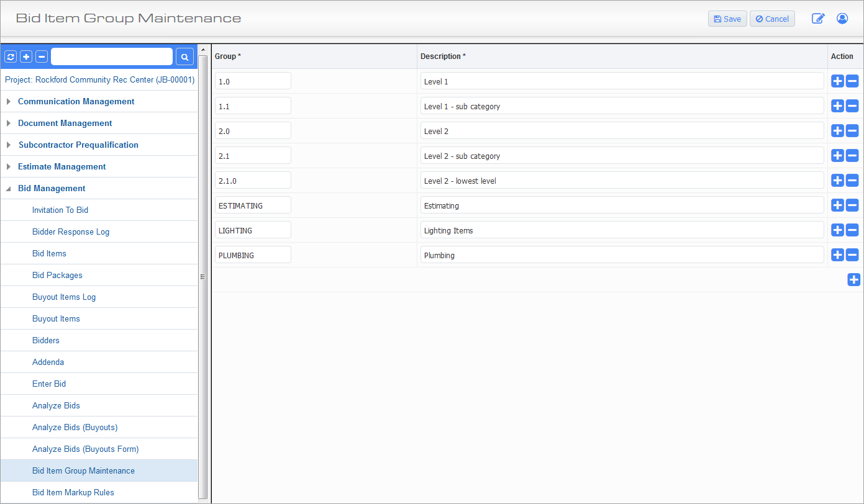Open the user profile icon in the header
Screen dimensions: 864x504
point(842,19)
